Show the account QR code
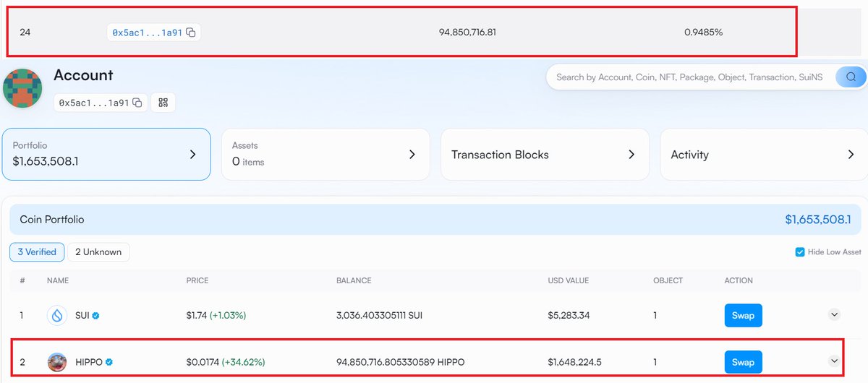The width and height of the screenshot is (868, 383). [x=163, y=103]
